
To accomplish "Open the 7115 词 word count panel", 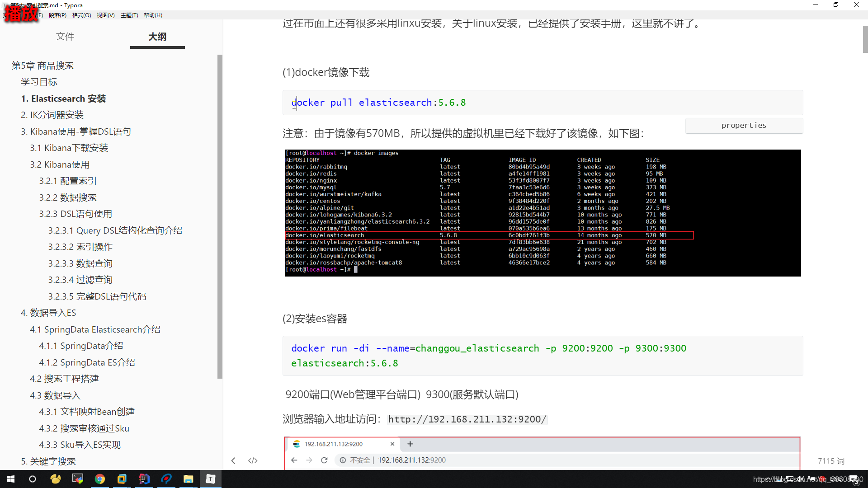I will [831, 460].
